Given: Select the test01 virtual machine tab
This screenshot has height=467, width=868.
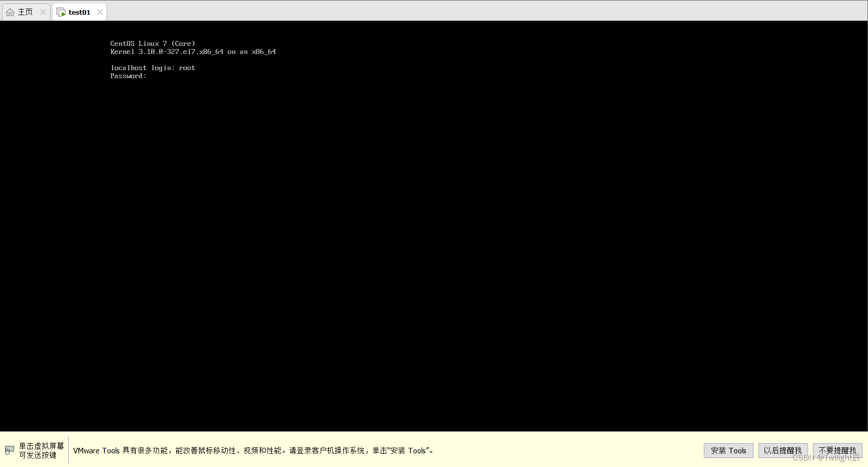Looking at the screenshot, I should (x=79, y=12).
